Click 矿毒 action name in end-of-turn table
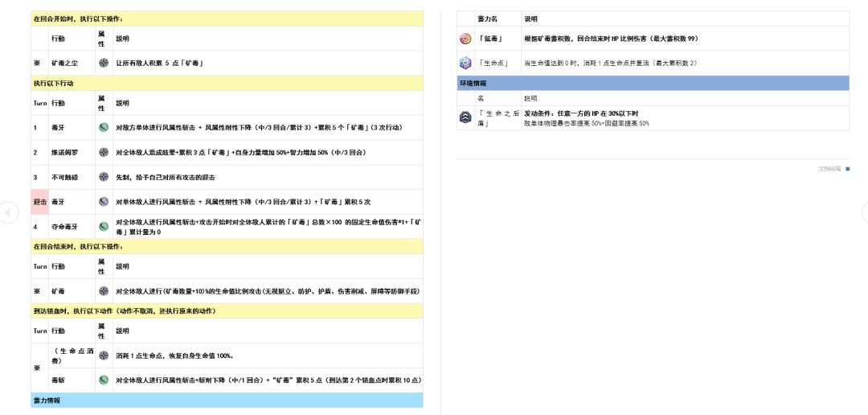Image resolution: width=868 pixels, height=415 pixels. 58,291
